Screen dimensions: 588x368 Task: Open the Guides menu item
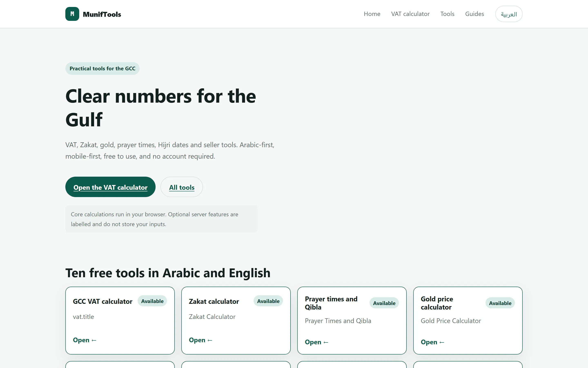474,14
